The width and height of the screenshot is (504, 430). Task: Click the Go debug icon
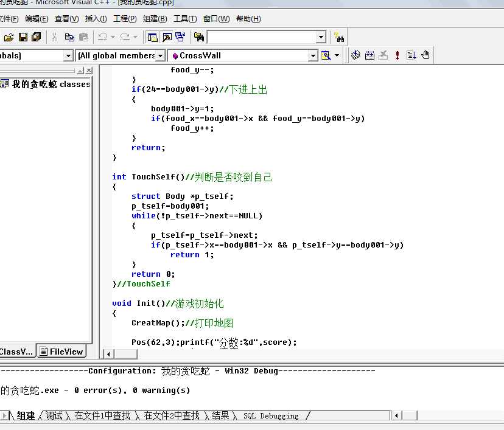411,55
